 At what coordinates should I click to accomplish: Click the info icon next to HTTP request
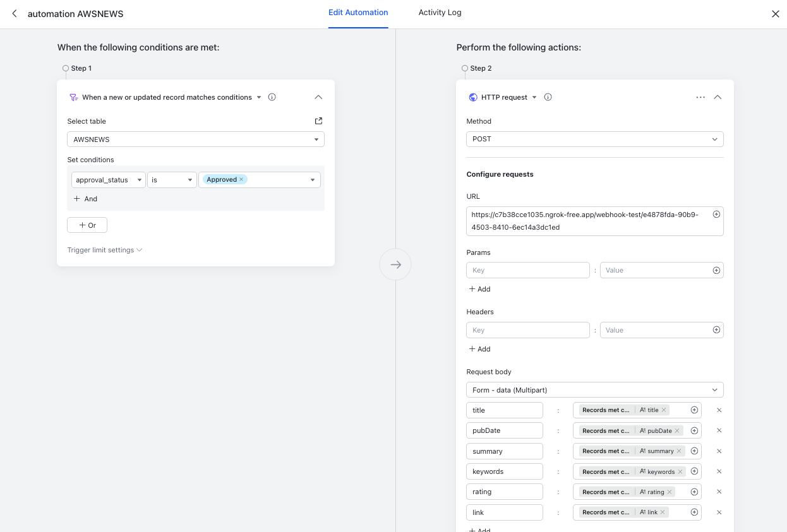pyautogui.click(x=548, y=97)
